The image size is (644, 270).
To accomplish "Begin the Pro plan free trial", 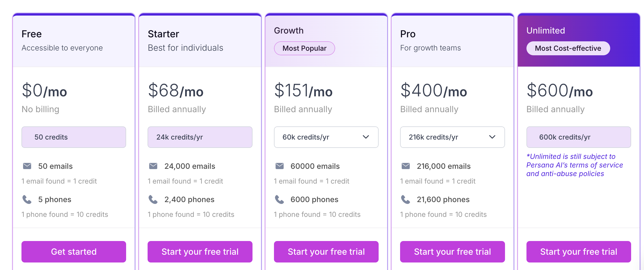I will pos(452,252).
